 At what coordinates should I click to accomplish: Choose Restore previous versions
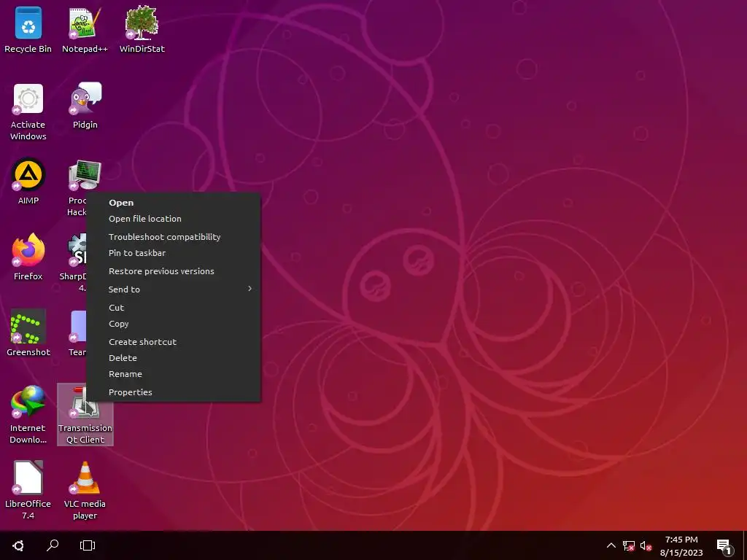coord(174,271)
